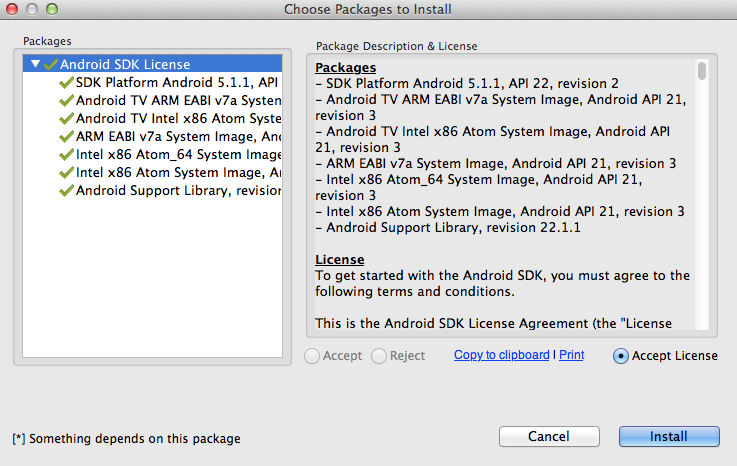Click the Copy to clipboard link

(502, 355)
